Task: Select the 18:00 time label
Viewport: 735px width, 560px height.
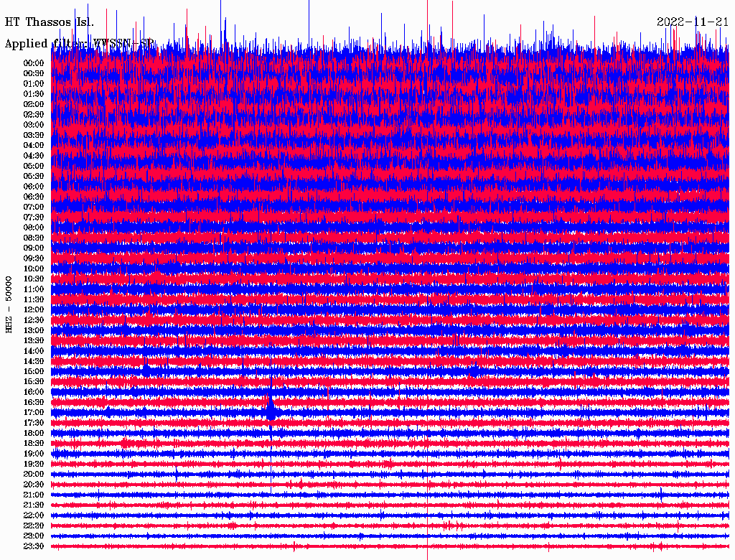Action: click(34, 434)
